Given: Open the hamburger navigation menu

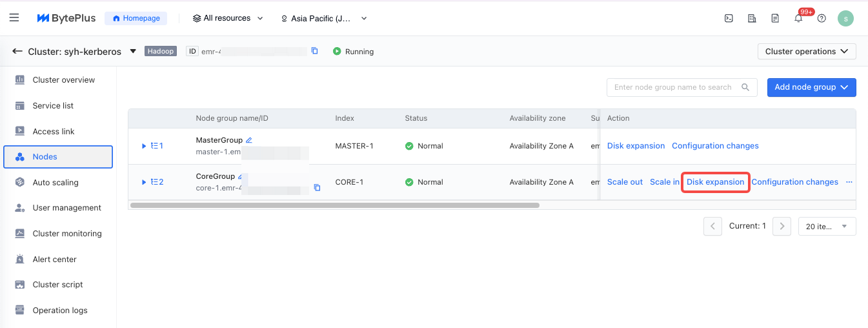Looking at the screenshot, I should pyautogui.click(x=14, y=18).
